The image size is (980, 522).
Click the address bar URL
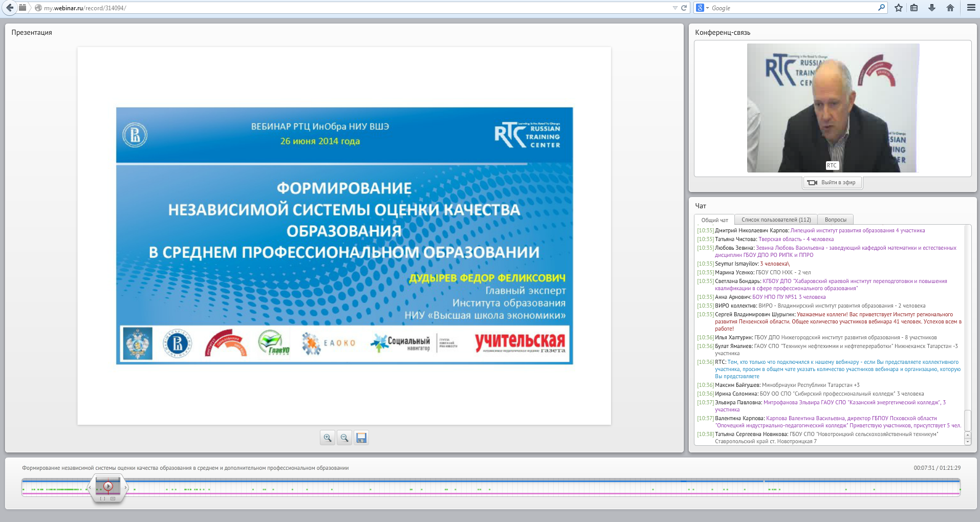85,8
